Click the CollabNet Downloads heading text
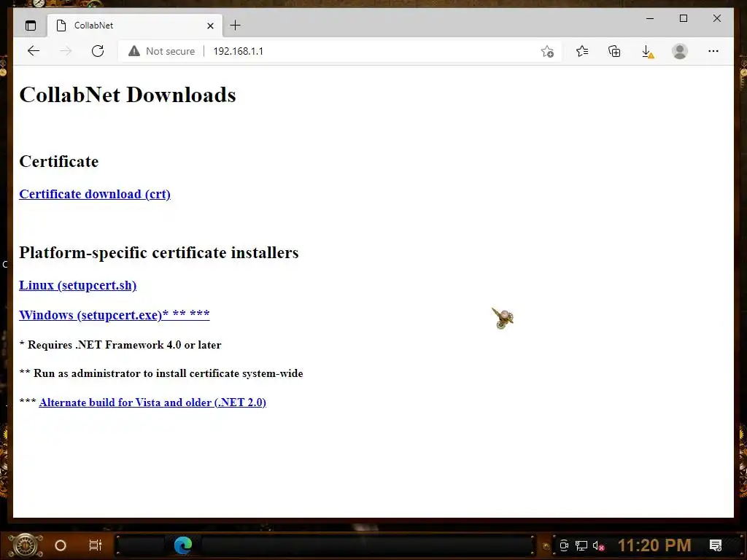This screenshot has width=747, height=560. [x=128, y=95]
